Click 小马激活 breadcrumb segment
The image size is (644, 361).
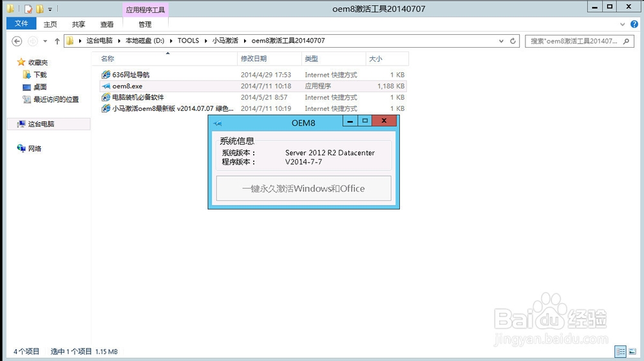225,41
